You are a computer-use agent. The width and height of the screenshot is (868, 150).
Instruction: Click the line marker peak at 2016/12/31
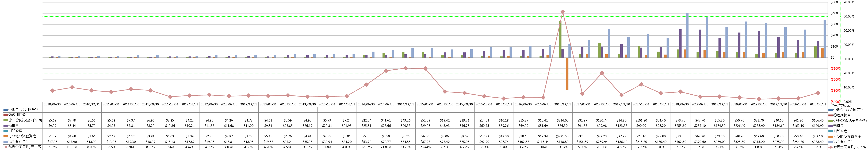coord(562,12)
